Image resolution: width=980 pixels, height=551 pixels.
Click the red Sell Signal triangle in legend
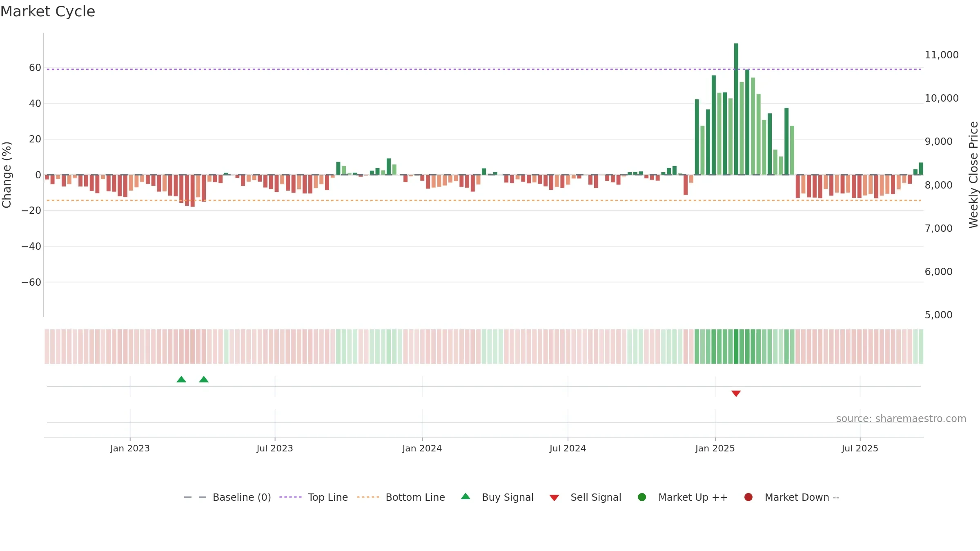[x=554, y=498]
